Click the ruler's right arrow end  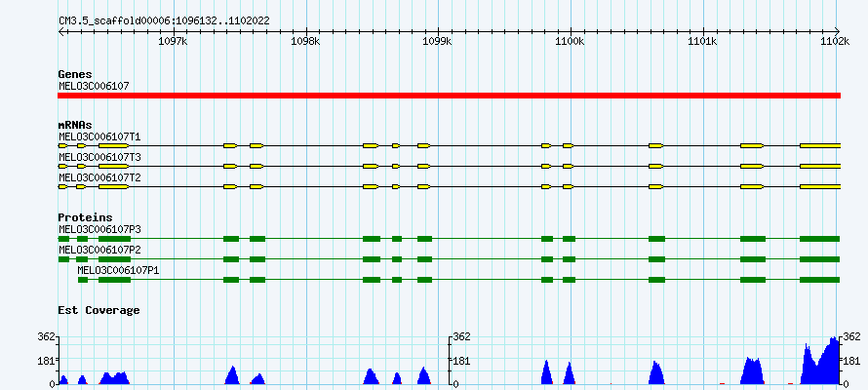(837, 31)
